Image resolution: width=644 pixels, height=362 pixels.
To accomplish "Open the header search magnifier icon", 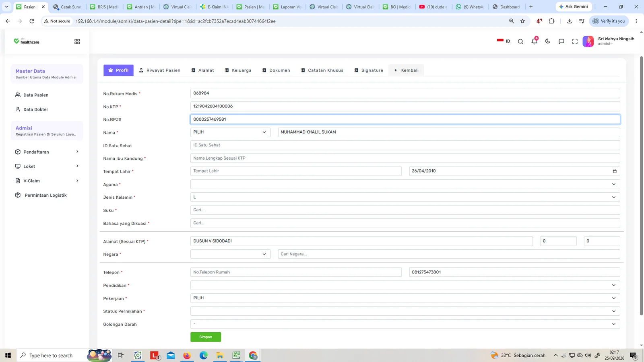I will (520, 41).
